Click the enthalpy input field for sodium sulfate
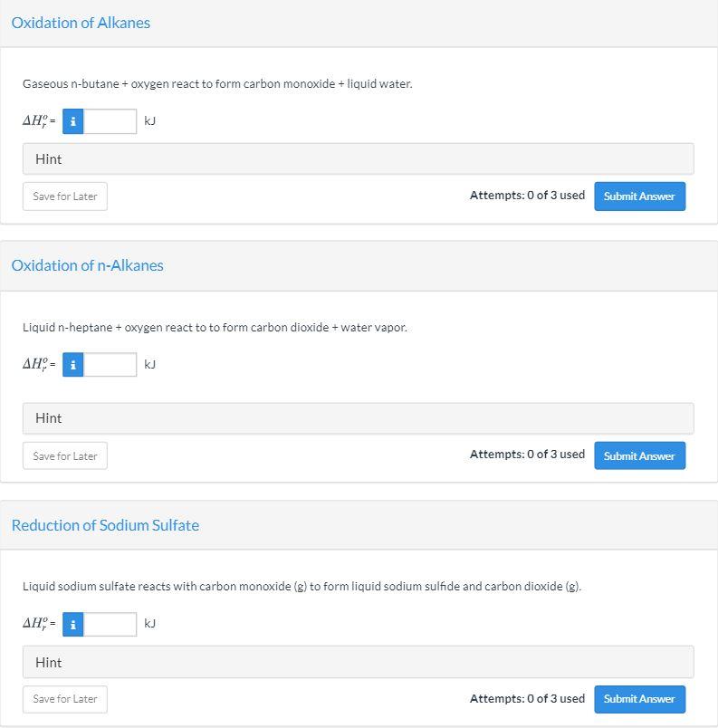This screenshot has width=718, height=728. [x=109, y=623]
